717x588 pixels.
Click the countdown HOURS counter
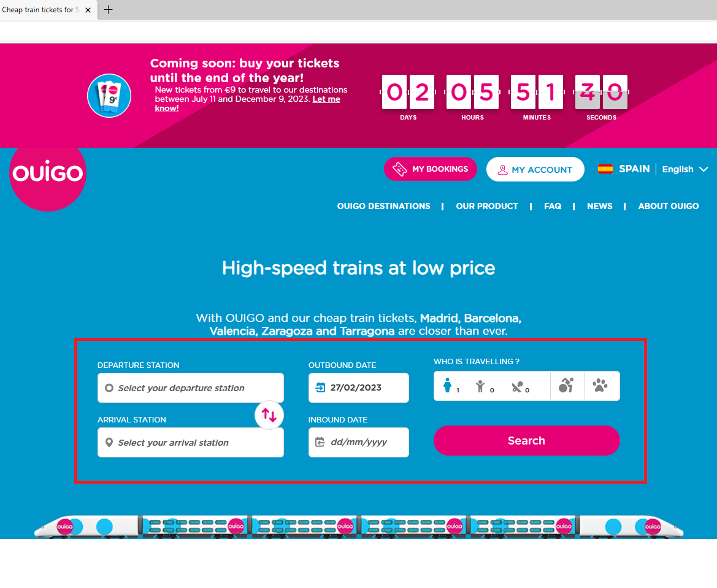pyautogui.click(x=472, y=92)
